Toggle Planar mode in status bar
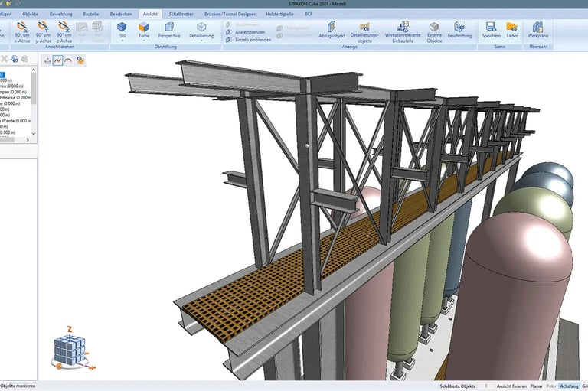Image resolution: width=588 pixels, height=391 pixels. tap(536, 386)
